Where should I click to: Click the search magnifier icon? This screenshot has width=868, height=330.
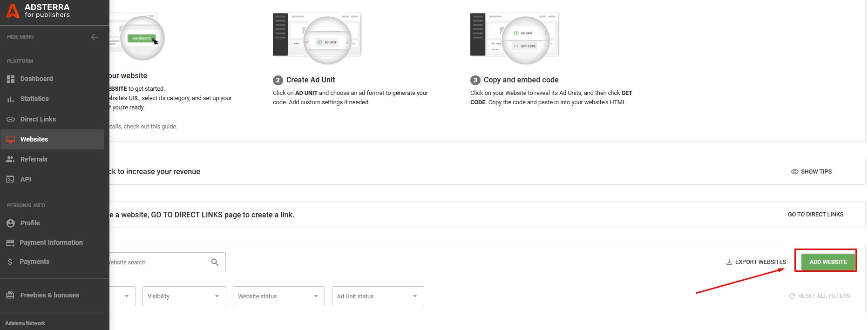tap(215, 263)
